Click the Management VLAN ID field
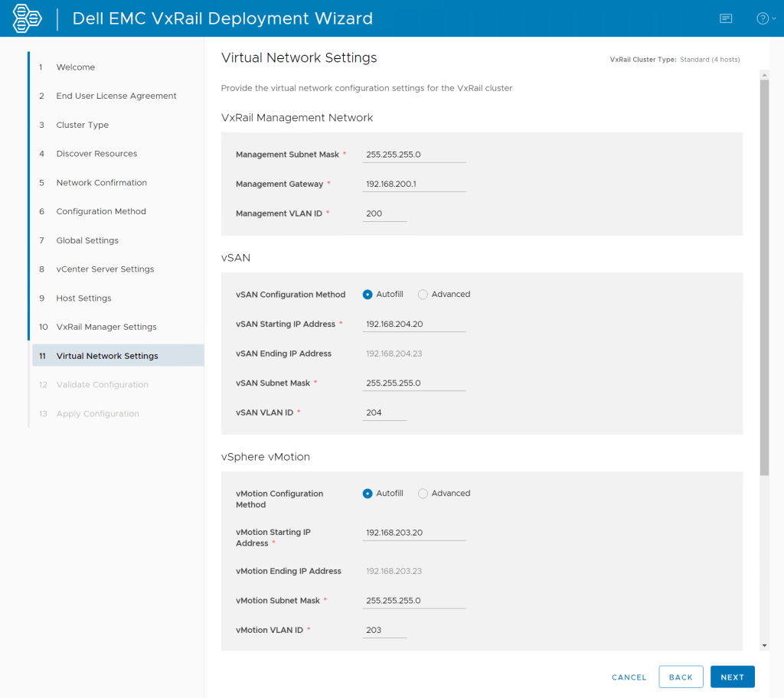784x698 pixels. tap(384, 214)
